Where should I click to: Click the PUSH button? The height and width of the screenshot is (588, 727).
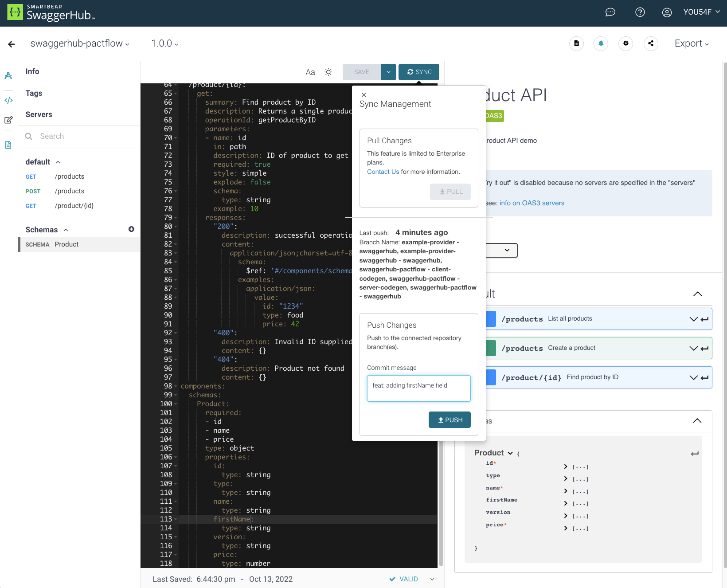449,420
